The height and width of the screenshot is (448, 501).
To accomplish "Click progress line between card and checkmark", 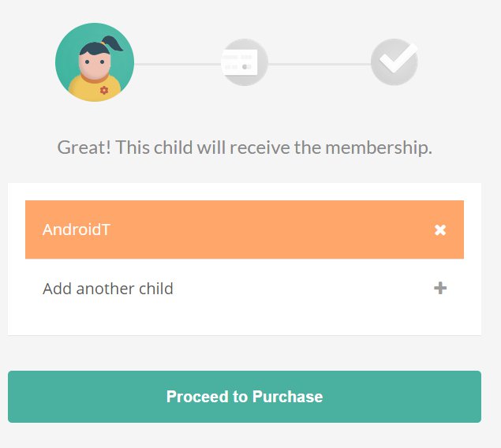I will click(x=320, y=64).
